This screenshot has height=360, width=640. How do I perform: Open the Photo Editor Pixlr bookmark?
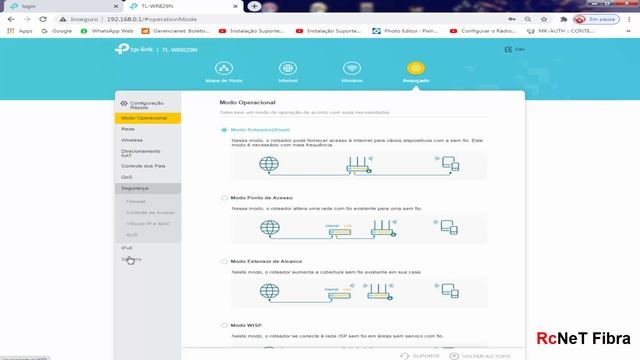(405, 31)
